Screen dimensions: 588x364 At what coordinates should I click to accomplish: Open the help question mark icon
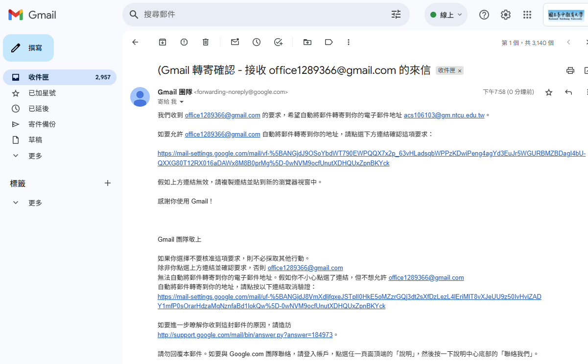click(x=484, y=15)
